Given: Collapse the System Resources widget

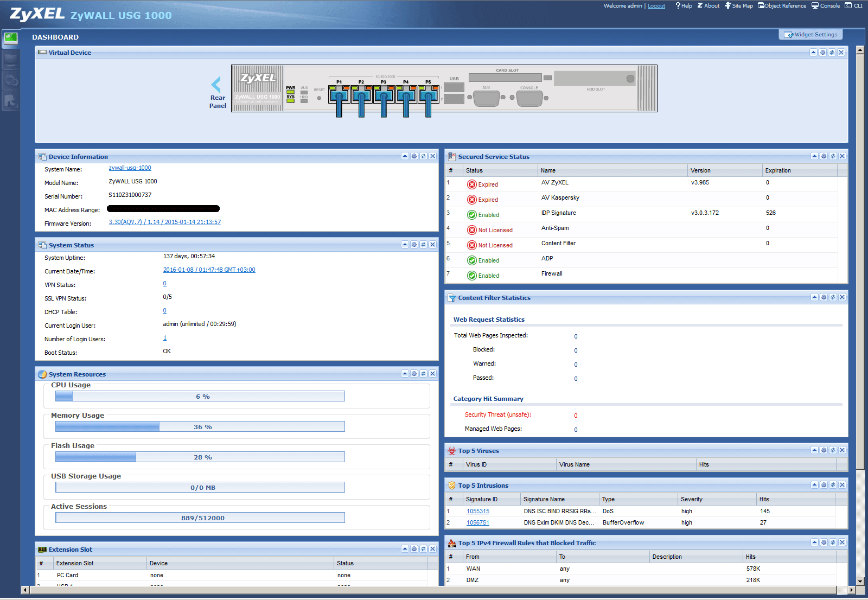Looking at the screenshot, I should tap(405, 374).
